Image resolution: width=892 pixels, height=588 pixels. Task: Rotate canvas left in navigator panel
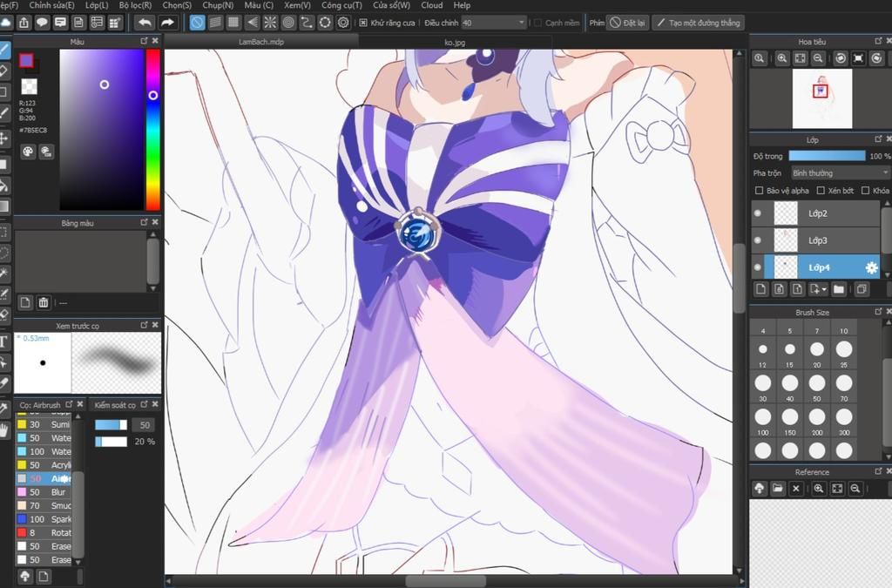(841, 58)
